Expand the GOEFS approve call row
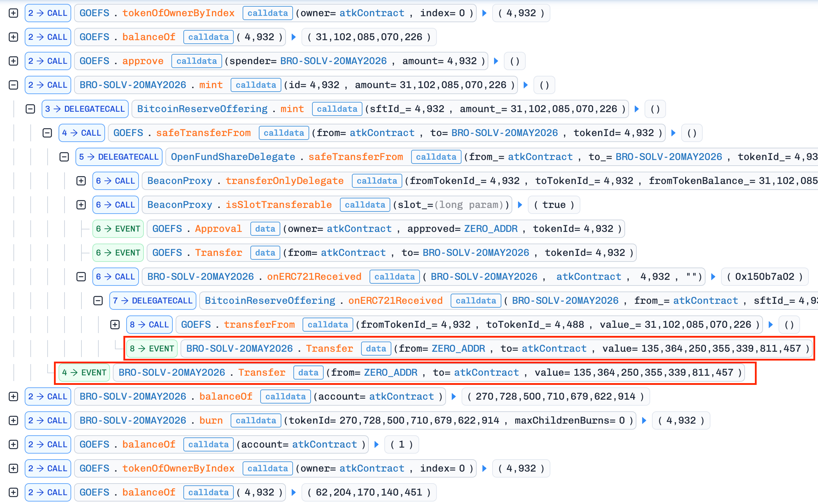The height and width of the screenshot is (504, 818). (13, 61)
